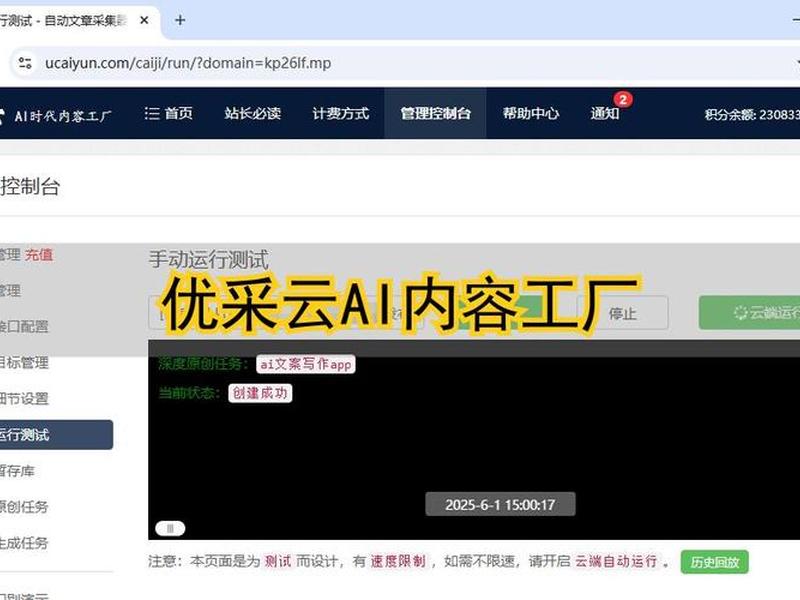This screenshot has height=600, width=800.
Task: Click the AI时代内容工厂 site logo
Action: [x=56, y=116]
